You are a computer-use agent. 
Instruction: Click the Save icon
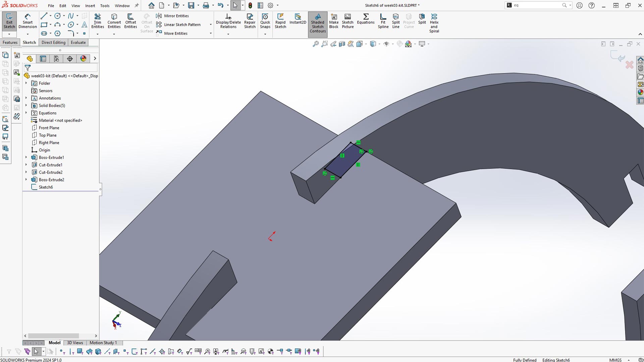coord(191,6)
